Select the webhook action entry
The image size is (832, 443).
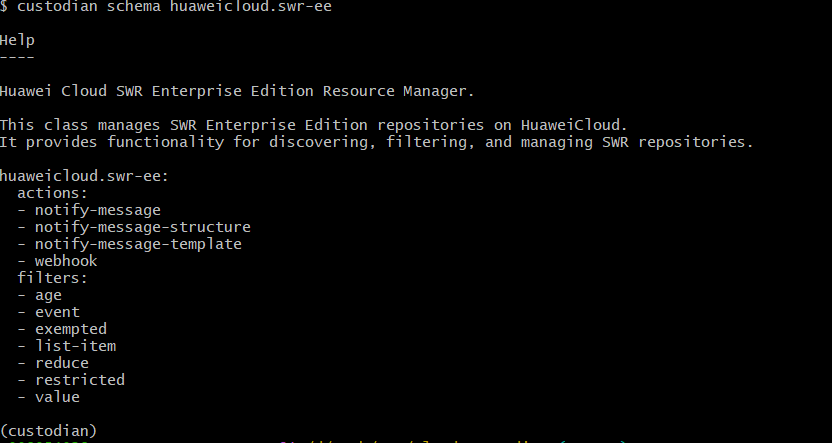tap(66, 261)
